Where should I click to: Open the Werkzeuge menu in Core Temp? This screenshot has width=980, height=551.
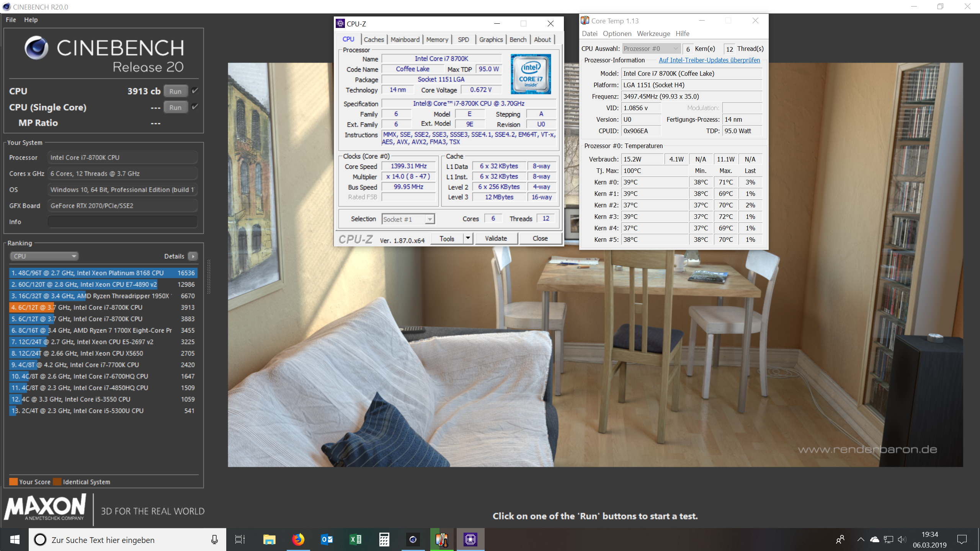pyautogui.click(x=653, y=34)
